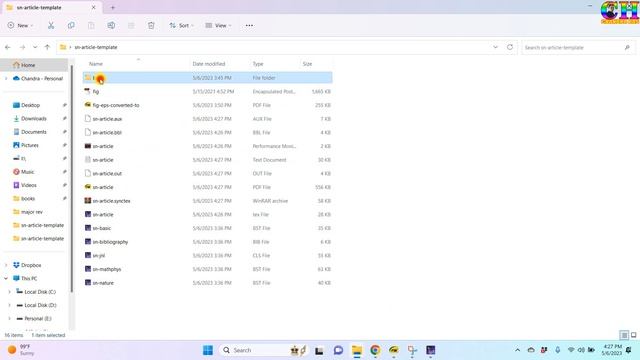The width and height of the screenshot is (640, 360).
Task: Show hidden system tray icons chevron
Action: 517,350
